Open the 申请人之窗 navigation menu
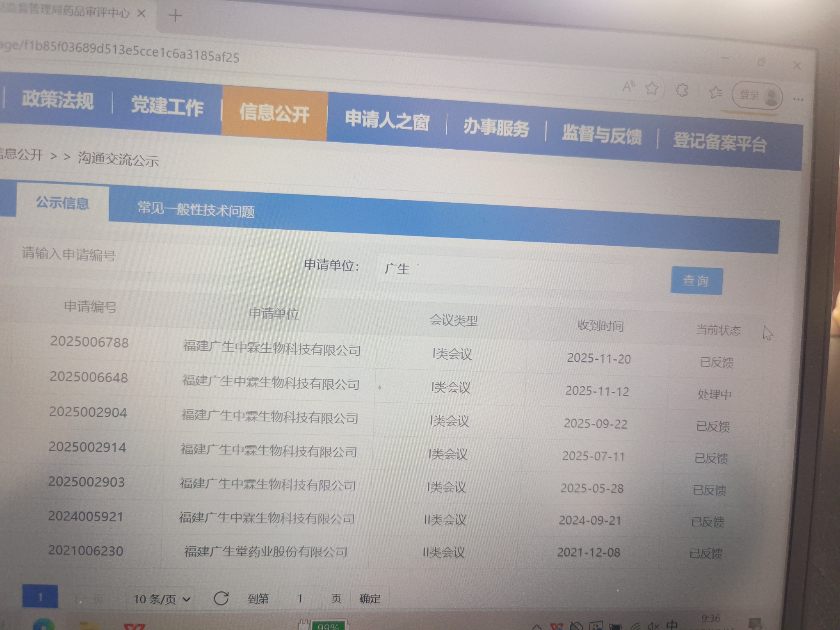Viewport: 840px width, 630px height. click(387, 121)
